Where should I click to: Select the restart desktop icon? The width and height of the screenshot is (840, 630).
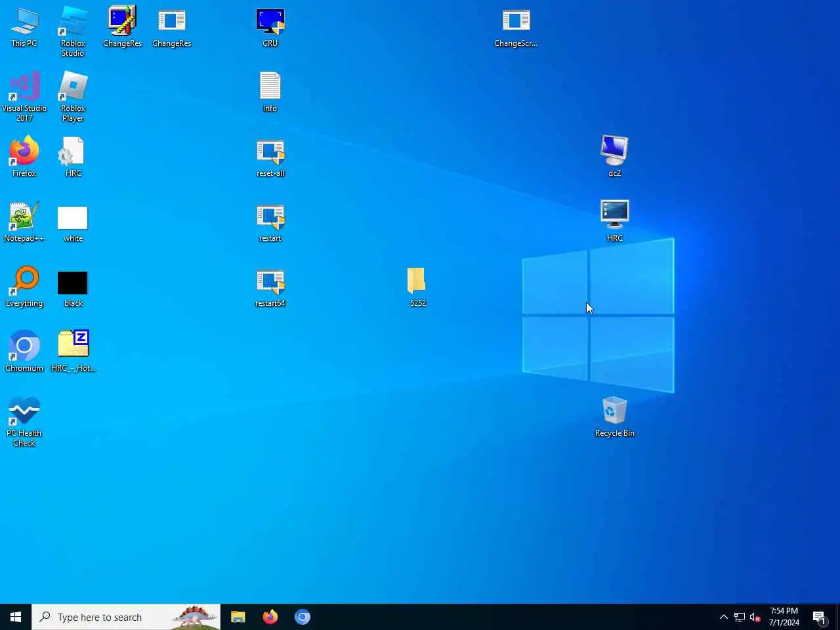(270, 222)
